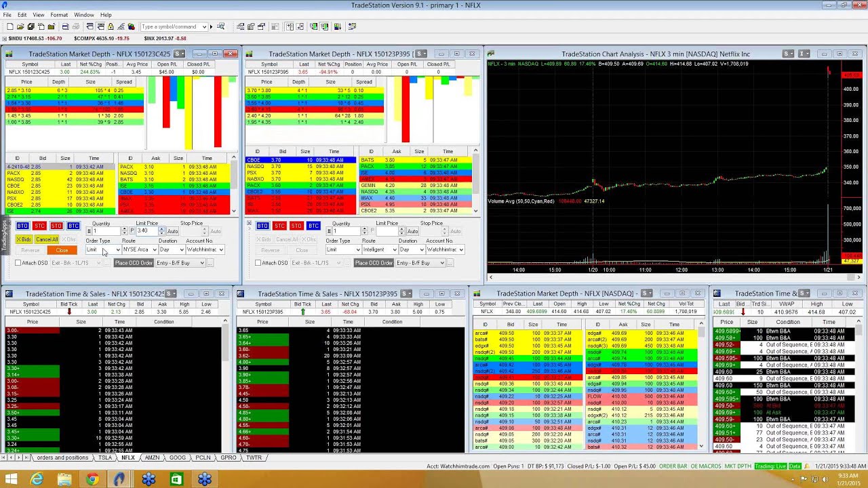Switch to the GOOG workspace tab
This screenshot has height=488, width=868.
[x=178, y=457]
